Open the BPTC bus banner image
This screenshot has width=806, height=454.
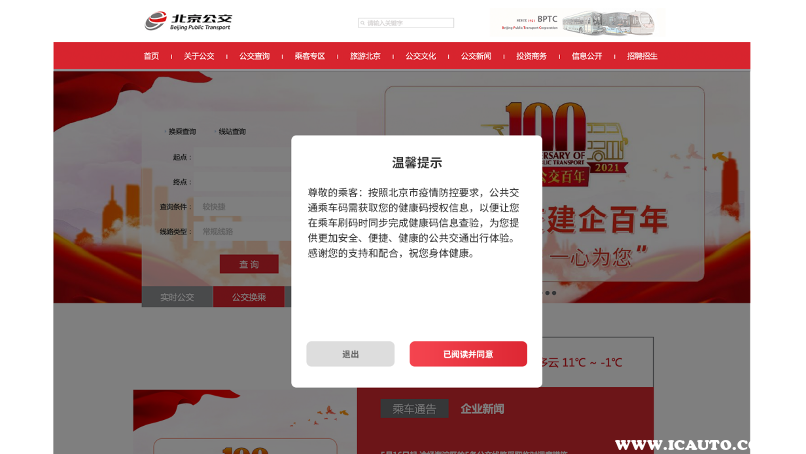coord(575,22)
